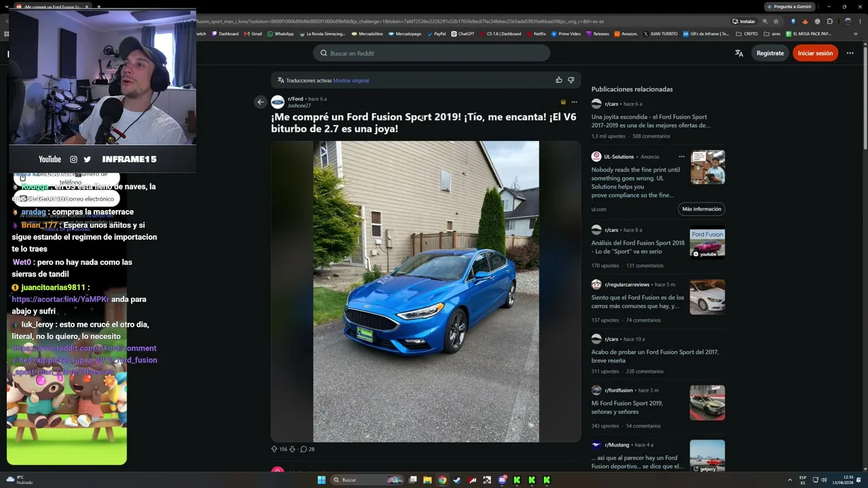Click the Twitter icon on stream overlay

(87, 159)
